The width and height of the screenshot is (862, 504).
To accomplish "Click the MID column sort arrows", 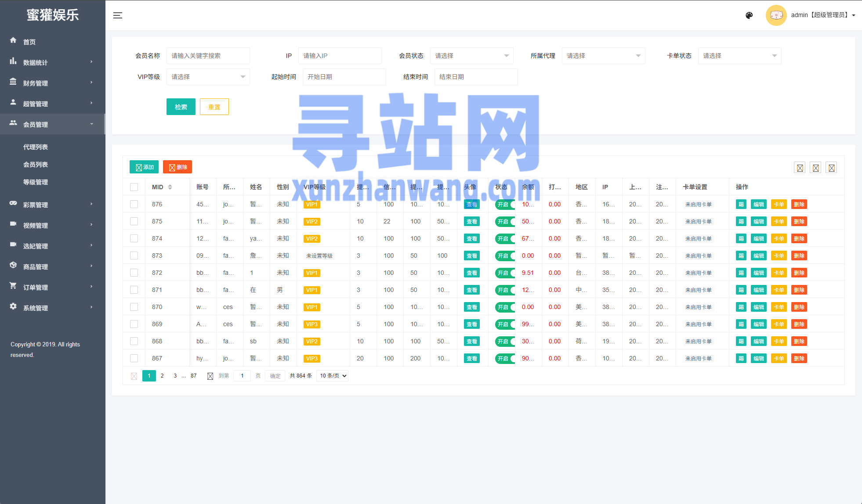I will pos(170,187).
